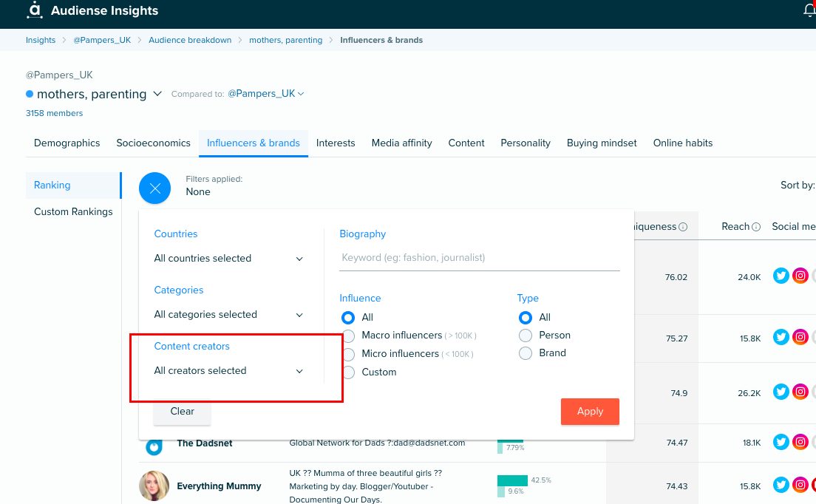The image size is (816, 504).
Task: Select the Person type radio button
Action: click(526, 336)
